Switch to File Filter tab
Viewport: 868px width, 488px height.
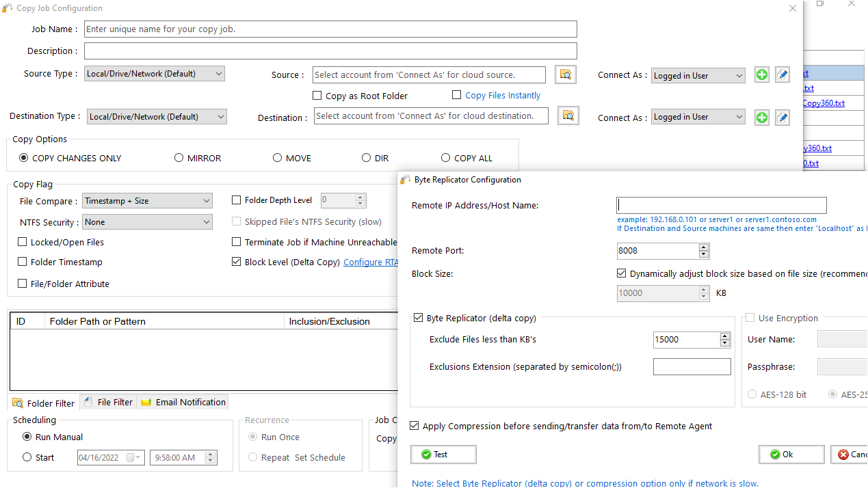click(108, 403)
